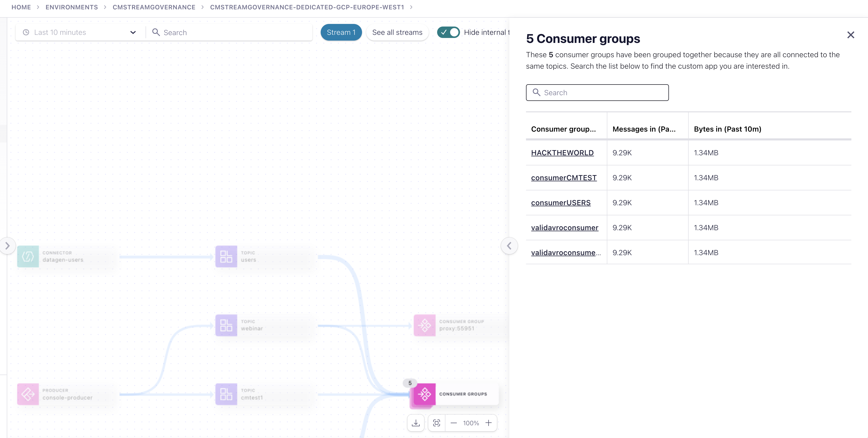
Task: Open the HACKTHEWORLD consumer group link
Action: [562, 153]
